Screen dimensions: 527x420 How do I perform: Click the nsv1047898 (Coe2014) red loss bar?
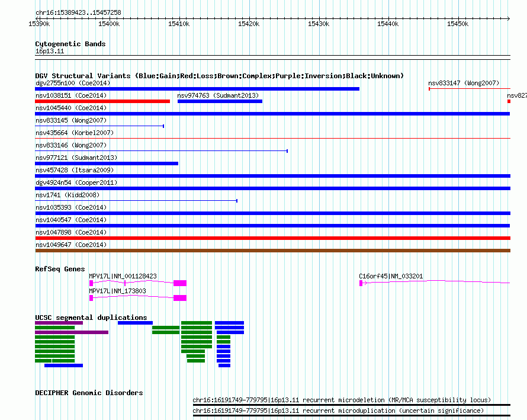pos(272,238)
